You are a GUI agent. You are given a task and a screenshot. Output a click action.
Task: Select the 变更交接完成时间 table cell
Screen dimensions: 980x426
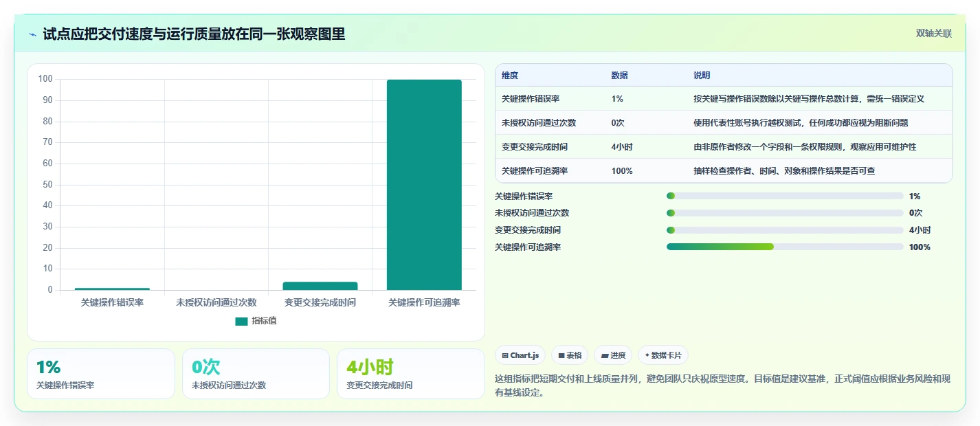pos(535,147)
